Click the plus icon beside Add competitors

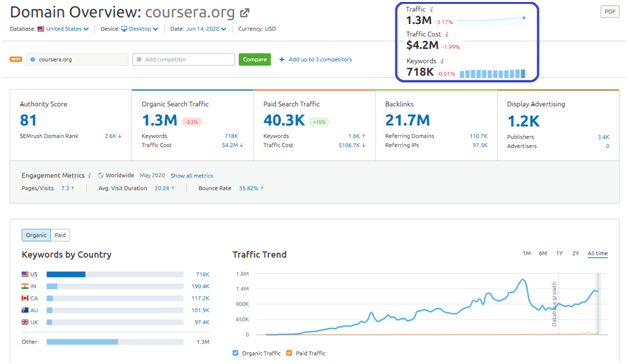[282, 59]
